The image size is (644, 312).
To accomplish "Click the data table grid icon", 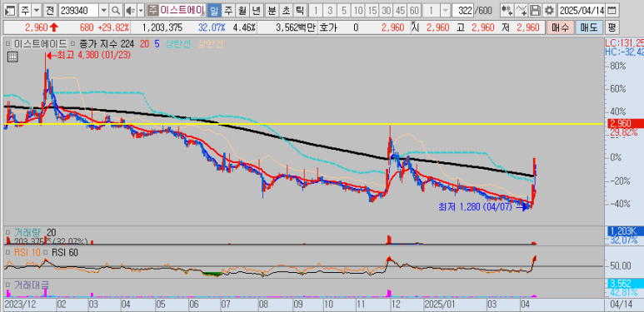I will (12, 57).
